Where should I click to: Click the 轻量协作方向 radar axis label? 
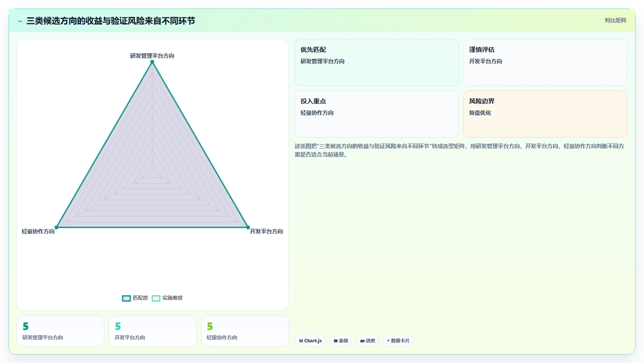point(38,231)
